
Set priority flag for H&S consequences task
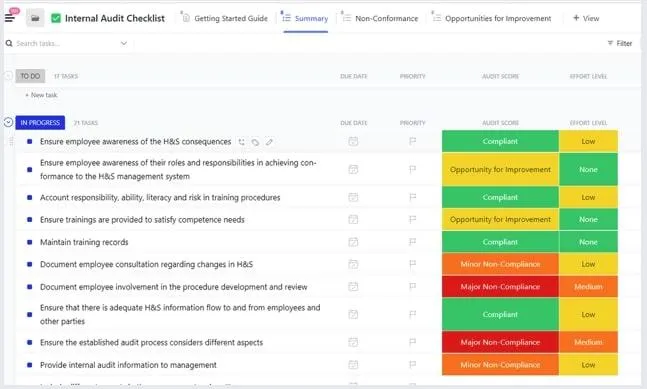(412, 141)
